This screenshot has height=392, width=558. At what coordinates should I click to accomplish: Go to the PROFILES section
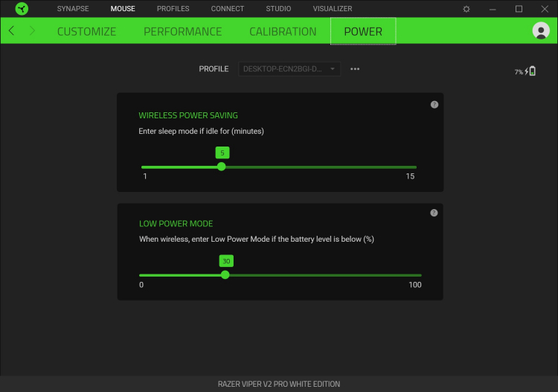tap(173, 8)
